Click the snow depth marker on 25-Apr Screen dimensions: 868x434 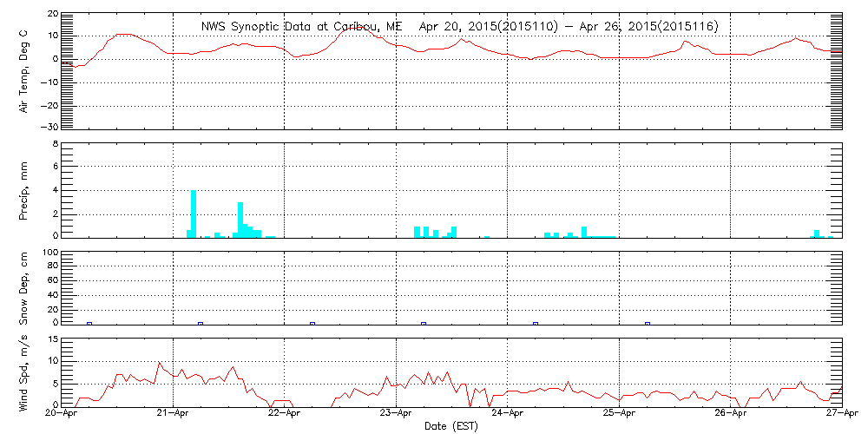(648, 323)
